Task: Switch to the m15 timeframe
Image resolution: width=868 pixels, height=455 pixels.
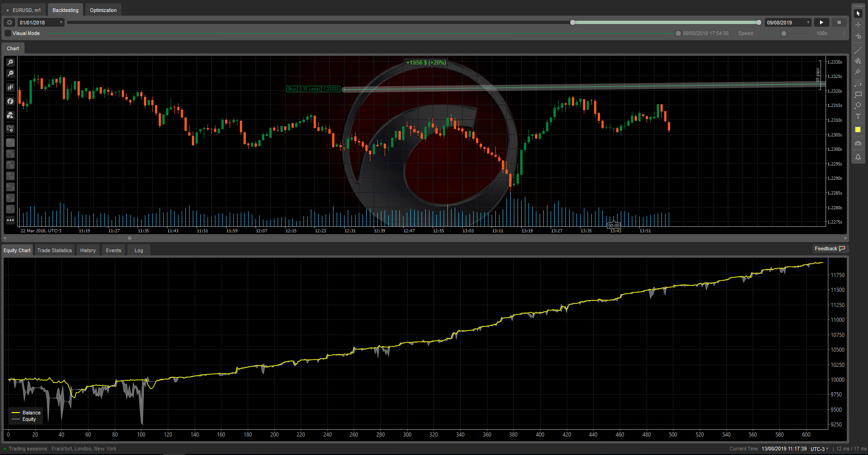Action: (x=10, y=165)
